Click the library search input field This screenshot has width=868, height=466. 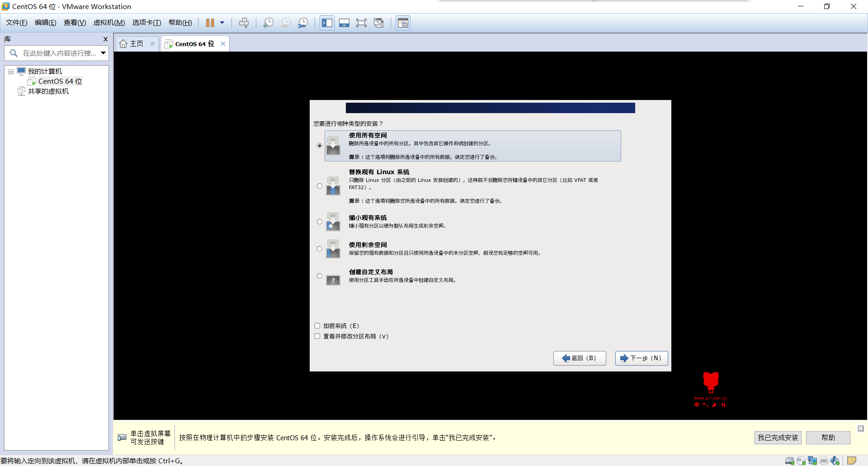pyautogui.click(x=59, y=53)
